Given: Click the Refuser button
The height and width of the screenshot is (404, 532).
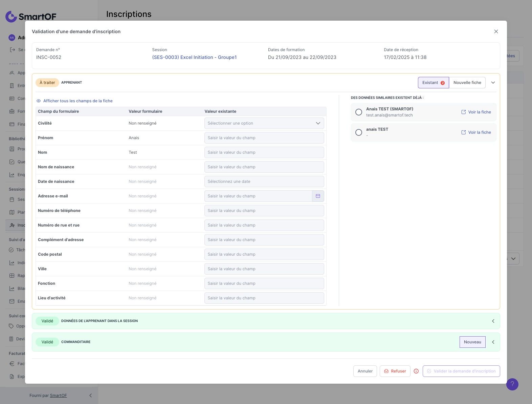Looking at the screenshot, I should tap(395, 371).
